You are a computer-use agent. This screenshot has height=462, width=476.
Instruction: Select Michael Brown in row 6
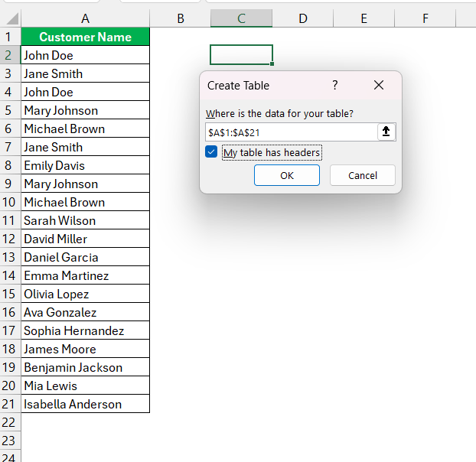pos(85,129)
